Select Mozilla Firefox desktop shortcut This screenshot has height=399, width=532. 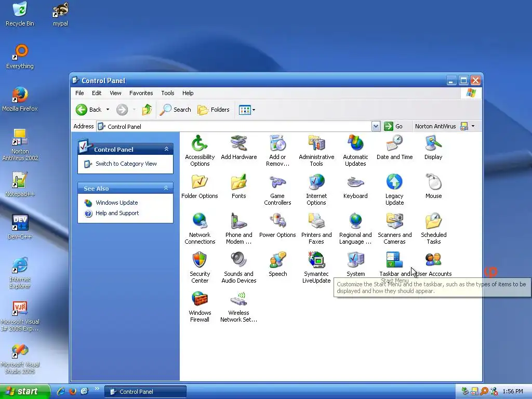coord(20,99)
